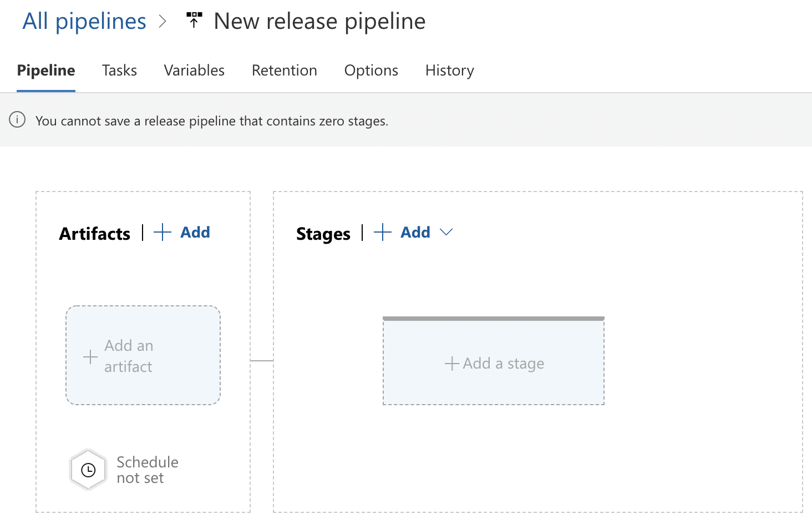Open the Variables tab

pos(194,70)
